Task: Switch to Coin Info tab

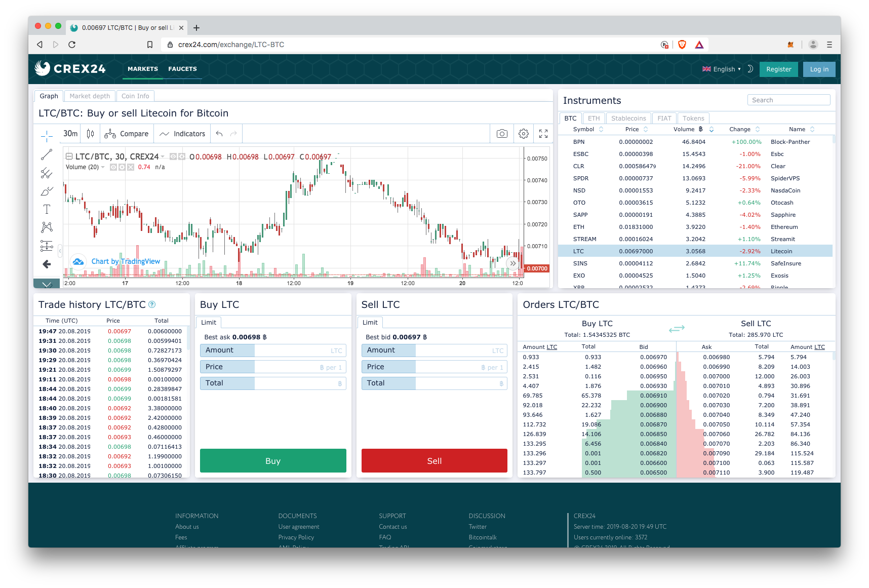Action: pos(135,96)
